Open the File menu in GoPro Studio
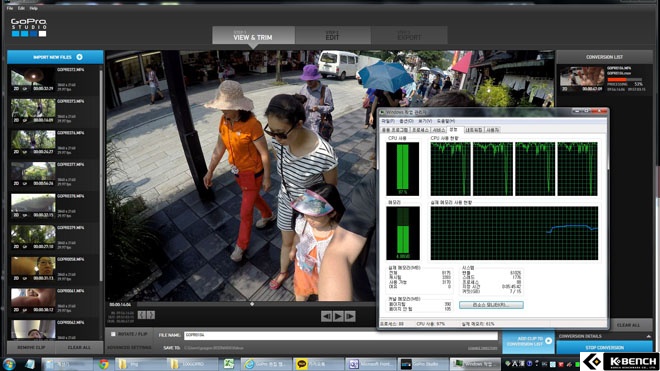The height and width of the screenshot is (371, 660). (10, 8)
